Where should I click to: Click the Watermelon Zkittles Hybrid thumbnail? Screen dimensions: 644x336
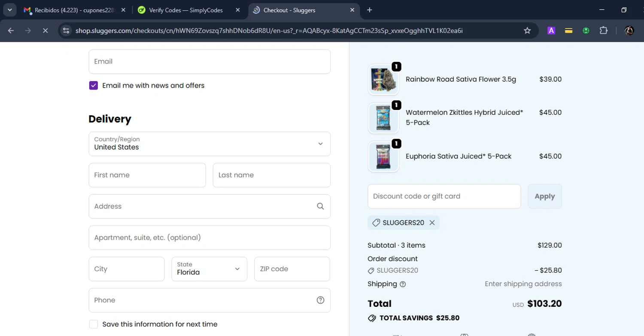point(383,118)
